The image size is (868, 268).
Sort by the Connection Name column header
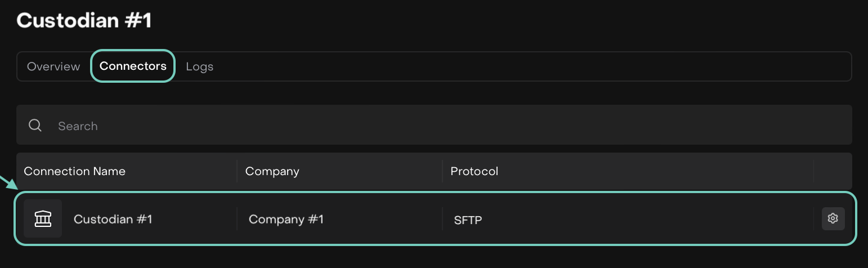click(74, 171)
